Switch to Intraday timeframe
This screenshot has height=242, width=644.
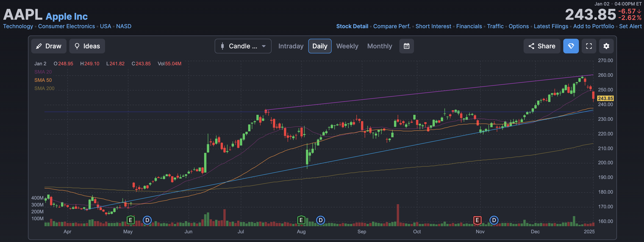click(291, 46)
